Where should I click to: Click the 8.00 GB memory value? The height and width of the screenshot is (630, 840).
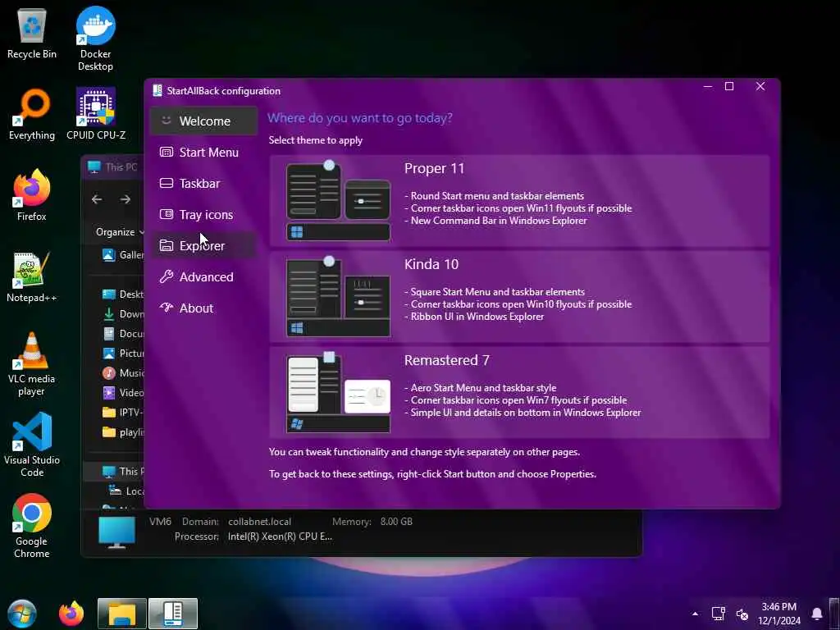(x=396, y=521)
